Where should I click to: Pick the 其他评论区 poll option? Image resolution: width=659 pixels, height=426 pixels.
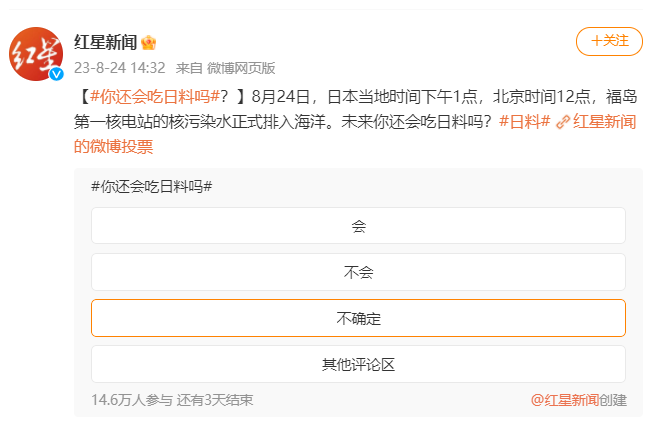[x=358, y=364]
